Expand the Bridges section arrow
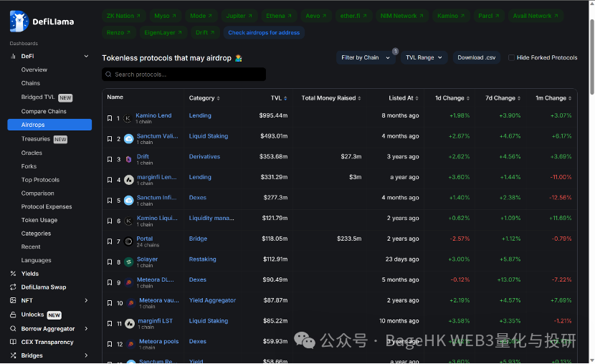Image resolution: width=595 pixels, height=364 pixels. pyautogui.click(x=86, y=355)
